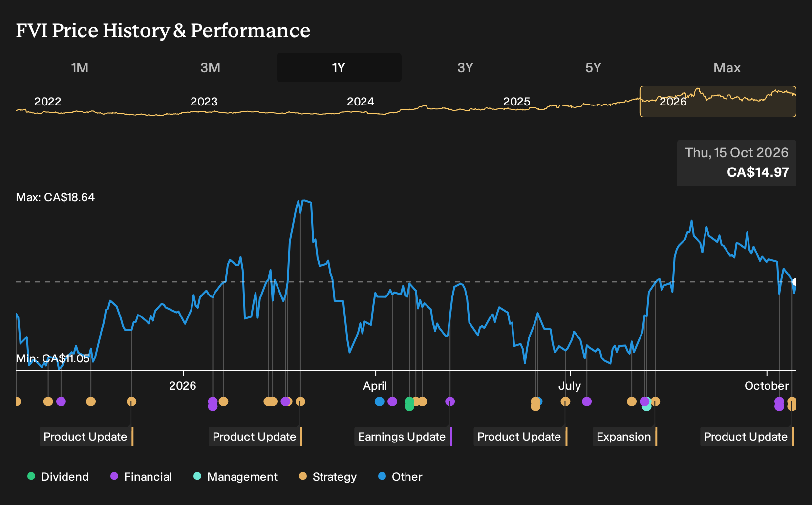Toggle the Management legend filter

[x=235, y=477]
